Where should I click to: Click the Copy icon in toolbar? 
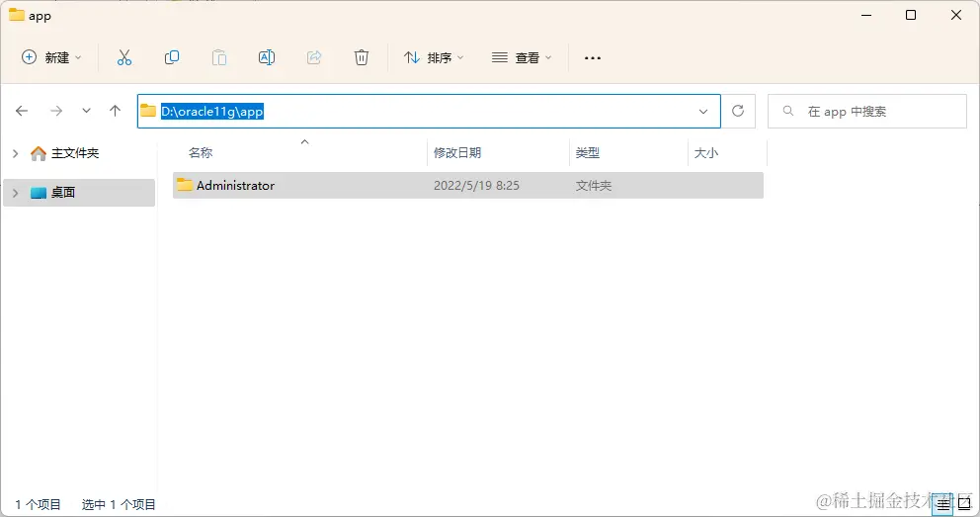[x=171, y=57]
